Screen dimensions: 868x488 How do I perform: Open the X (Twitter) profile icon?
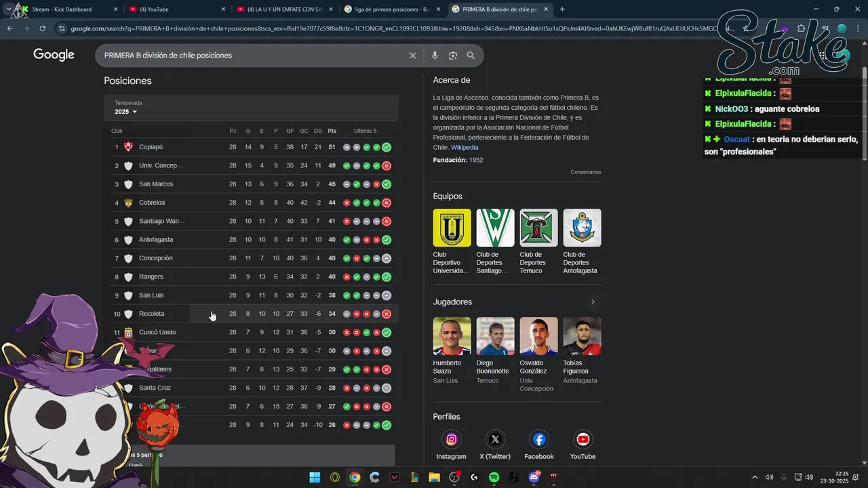(495, 439)
